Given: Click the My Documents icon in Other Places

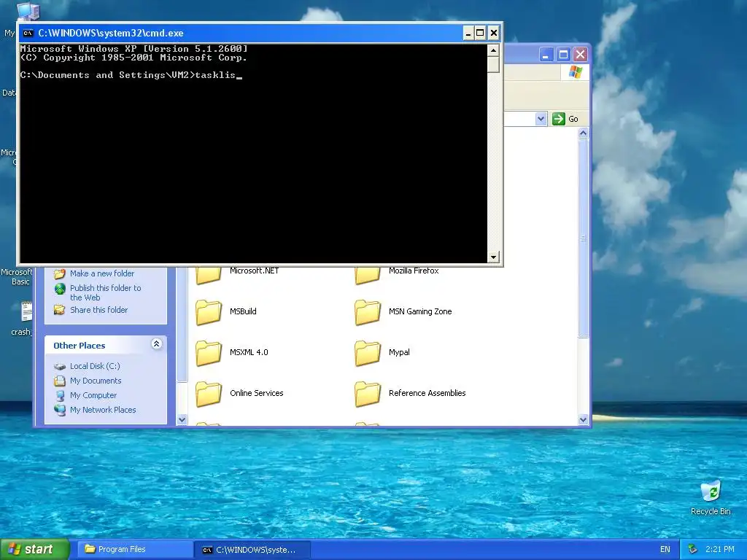Looking at the screenshot, I should point(60,381).
